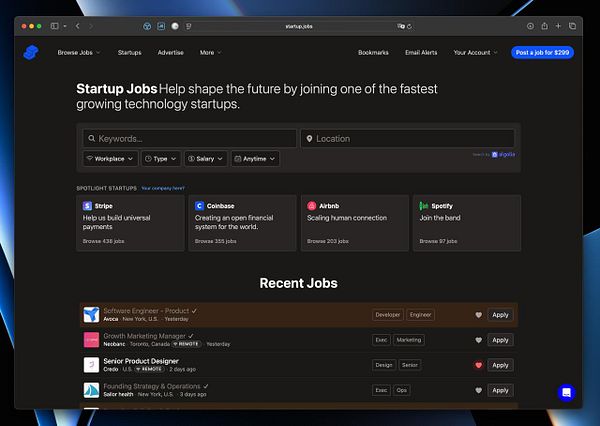This screenshot has height=426, width=600.
Task: Go back with the browser back arrow
Action: pos(78,26)
